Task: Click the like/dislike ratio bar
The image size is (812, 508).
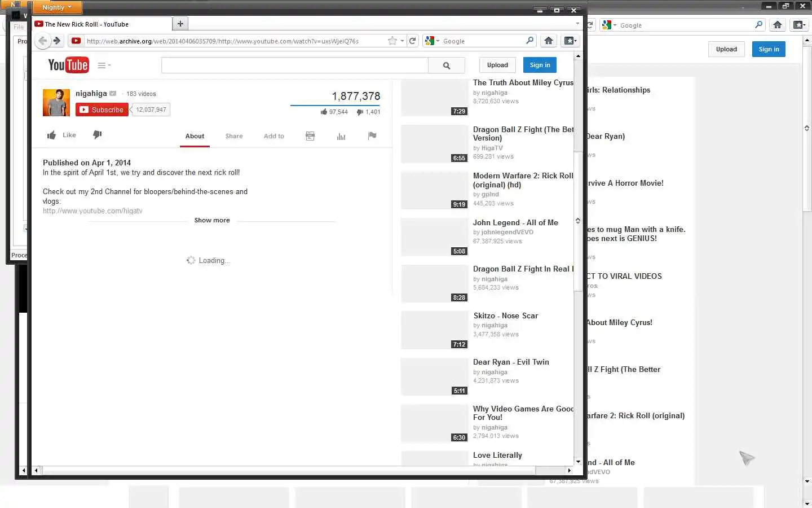Action: click(x=335, y=105)
